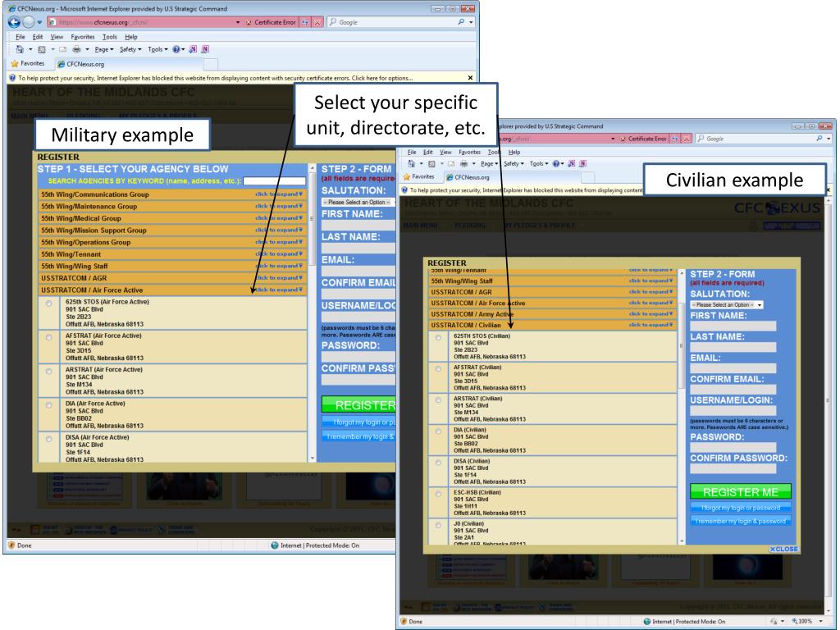The height and width of the screenshot is (630, 840).
Task: Stop page loading in the Civilian window
Action: tap(687, 138)
